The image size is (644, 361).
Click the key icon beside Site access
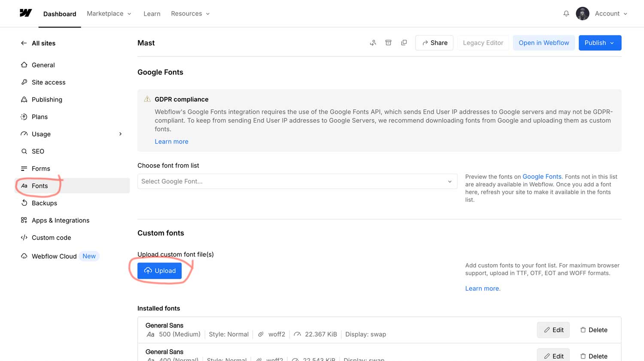pos(24,82)
